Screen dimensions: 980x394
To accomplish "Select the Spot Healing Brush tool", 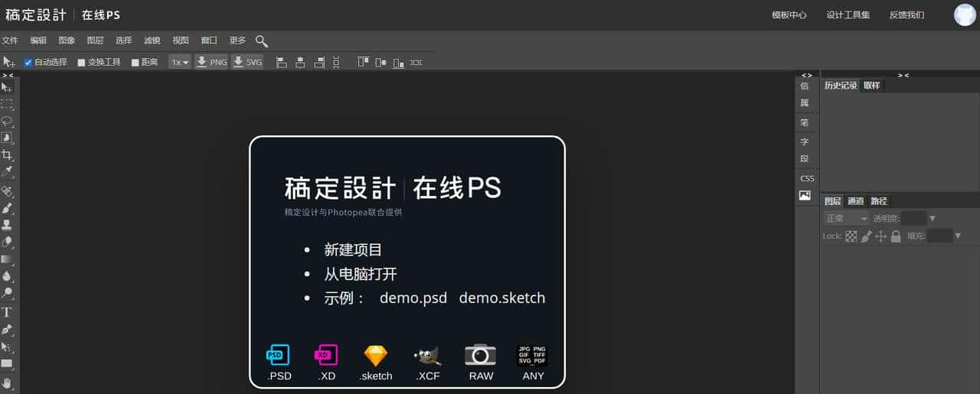I will (x=8, y=191).
